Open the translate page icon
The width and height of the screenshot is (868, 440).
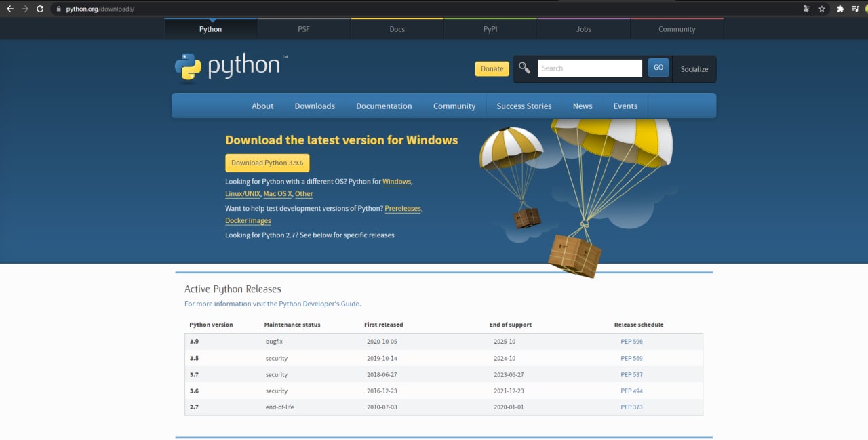tap(807, 9)
